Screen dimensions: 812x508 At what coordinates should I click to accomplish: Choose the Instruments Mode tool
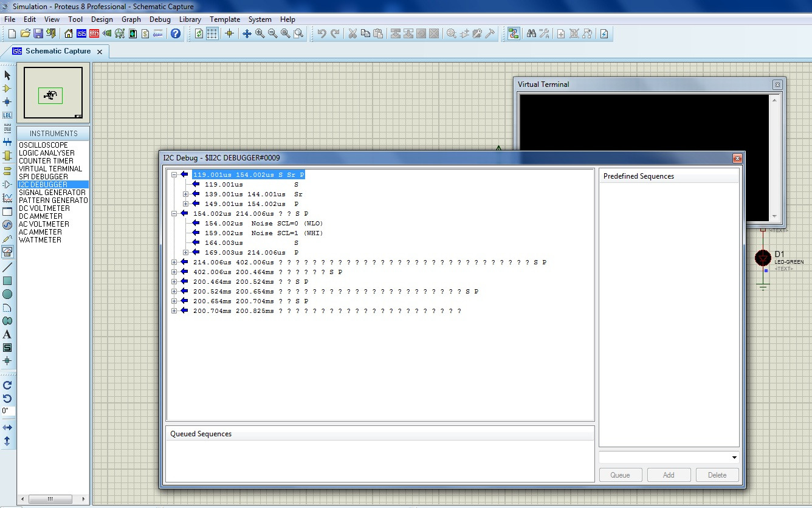[7, 252]
